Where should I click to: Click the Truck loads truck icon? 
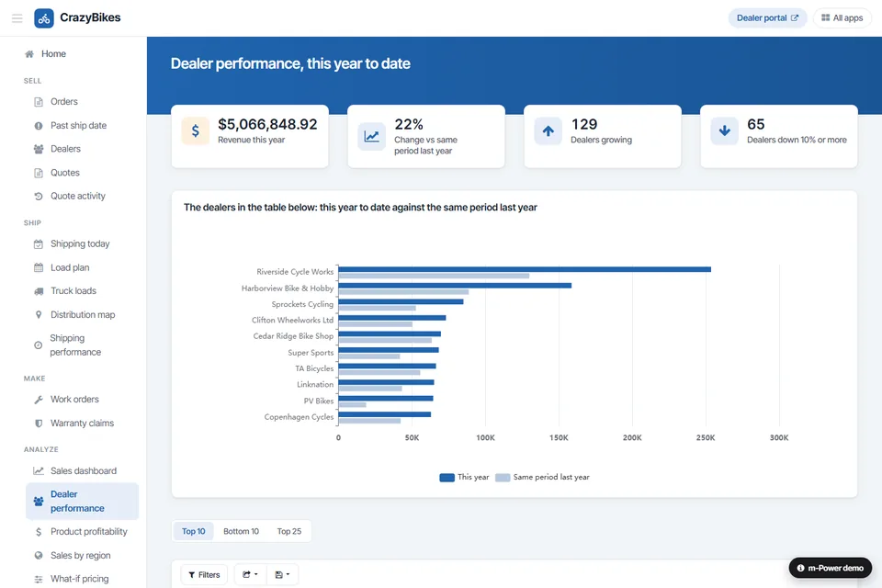click(x=39, y=291)
